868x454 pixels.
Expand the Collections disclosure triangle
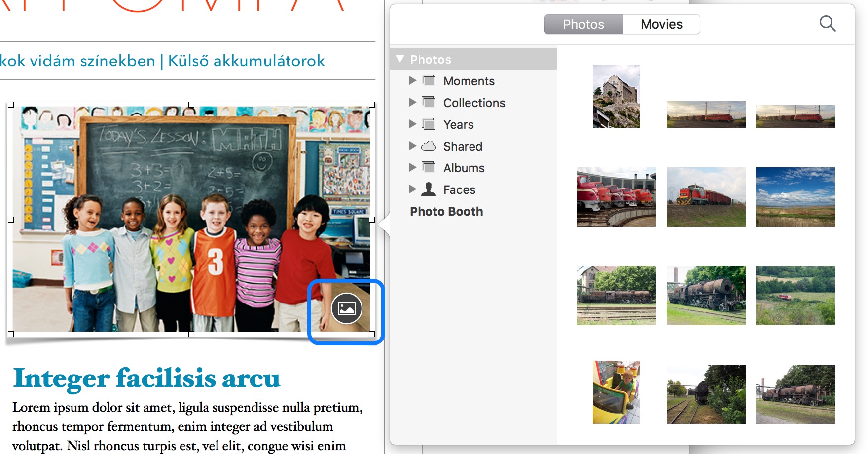413,102
